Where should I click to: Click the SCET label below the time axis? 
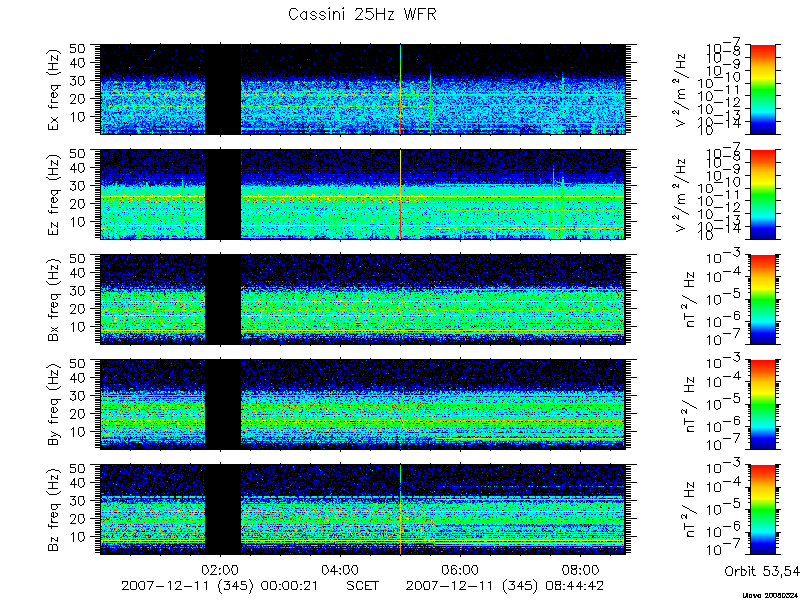coord(362,586)
